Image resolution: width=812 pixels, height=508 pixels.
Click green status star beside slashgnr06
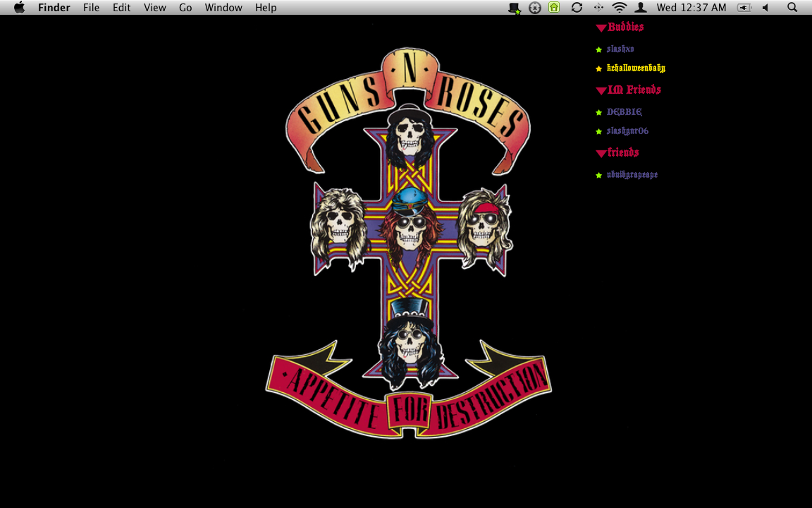pos(598,132)
